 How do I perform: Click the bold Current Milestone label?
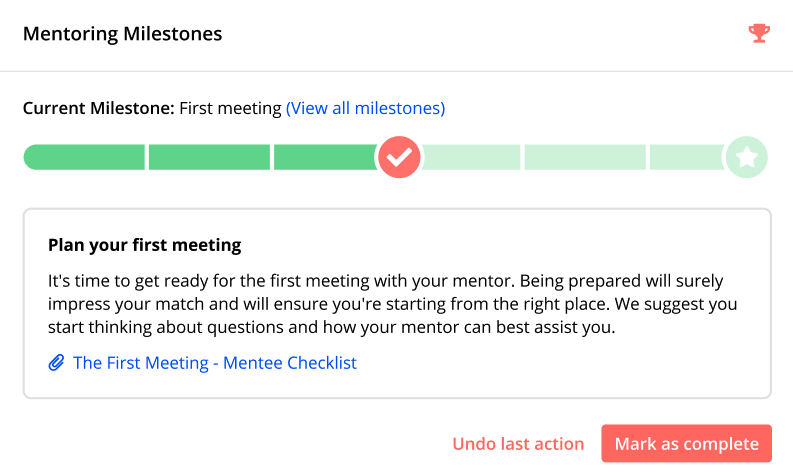99,108
